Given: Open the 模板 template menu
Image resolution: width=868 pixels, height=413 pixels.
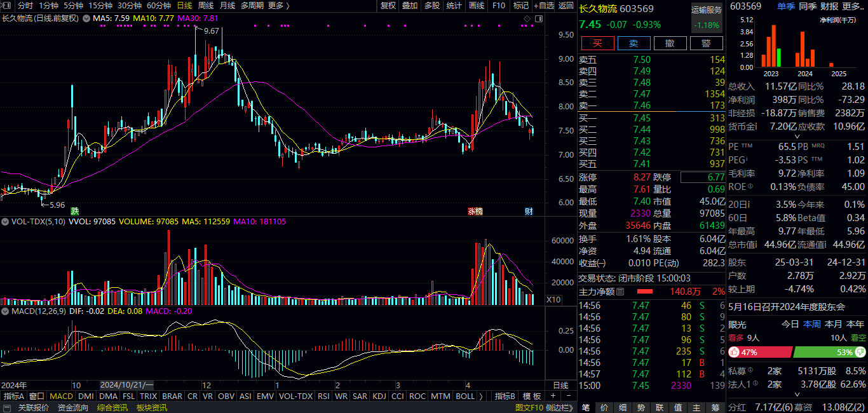Looking at the screenshot, I should (x=532, y=396).
